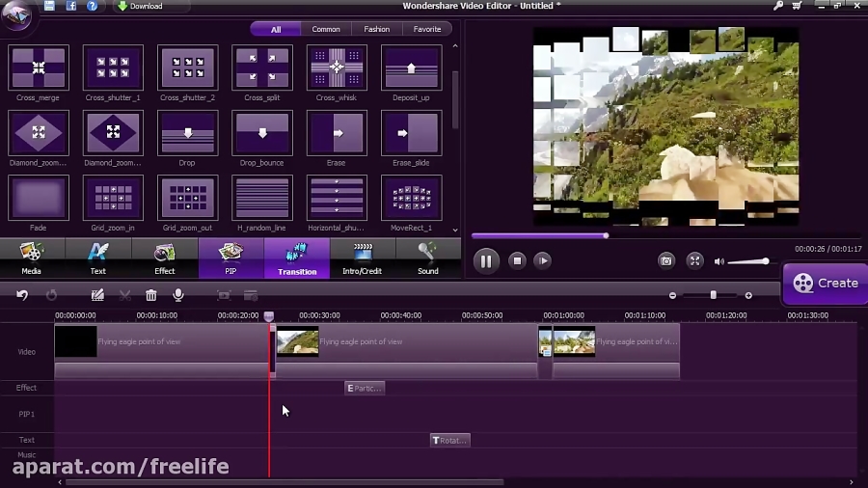
Task: Click the Download button in title bar
Action: (140, 6)
